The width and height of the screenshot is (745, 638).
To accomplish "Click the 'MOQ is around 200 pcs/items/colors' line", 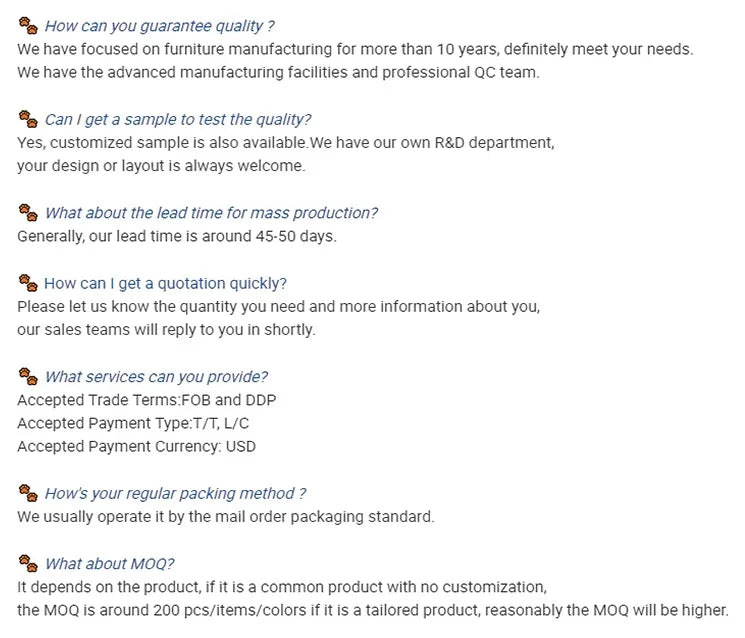I will click(x=373, y=610).
